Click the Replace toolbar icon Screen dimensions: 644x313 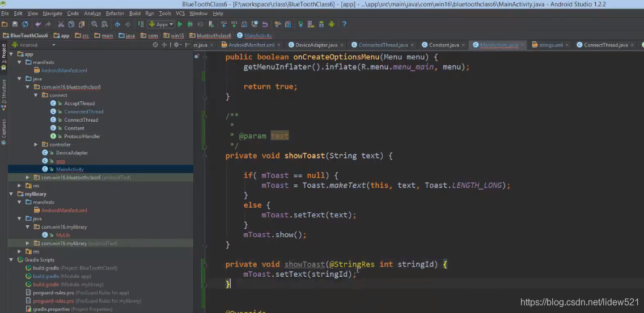pyautogui.click(x=104, y=24)
